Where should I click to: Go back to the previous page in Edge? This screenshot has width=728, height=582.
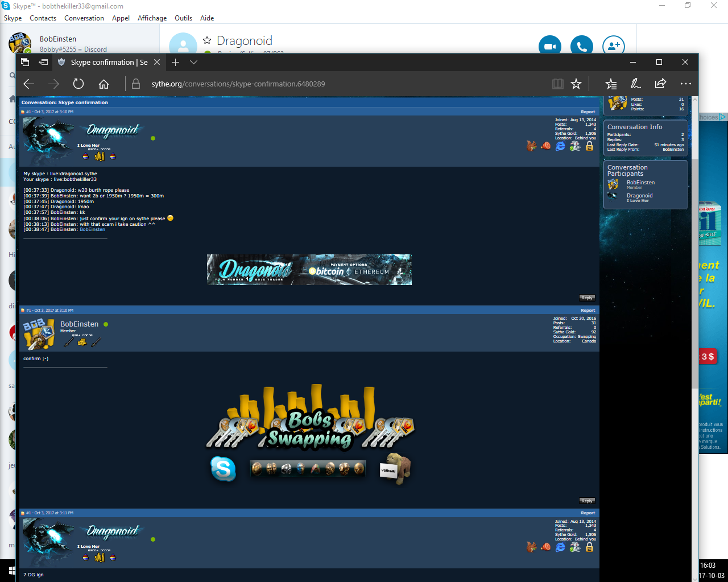click(x=29, y=84)
